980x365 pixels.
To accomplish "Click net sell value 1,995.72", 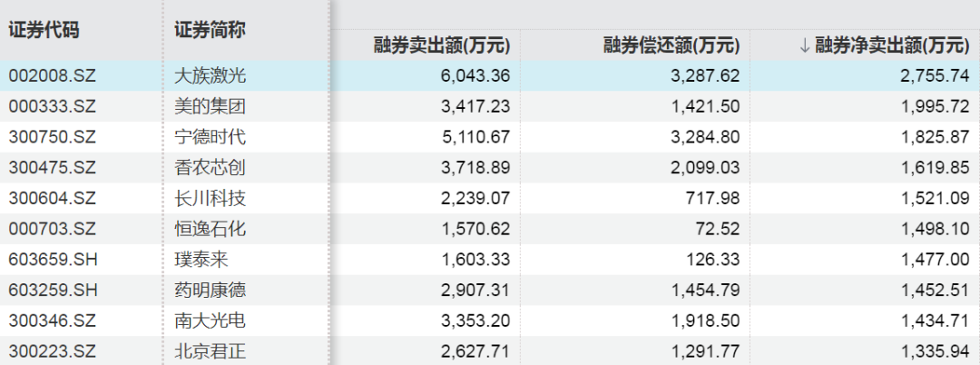I will [x=935, y=107].
